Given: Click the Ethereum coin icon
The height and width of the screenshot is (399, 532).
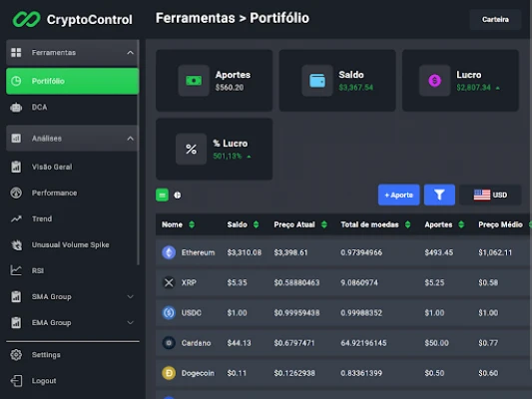Looking at the screenshot, I should [169, 252].
